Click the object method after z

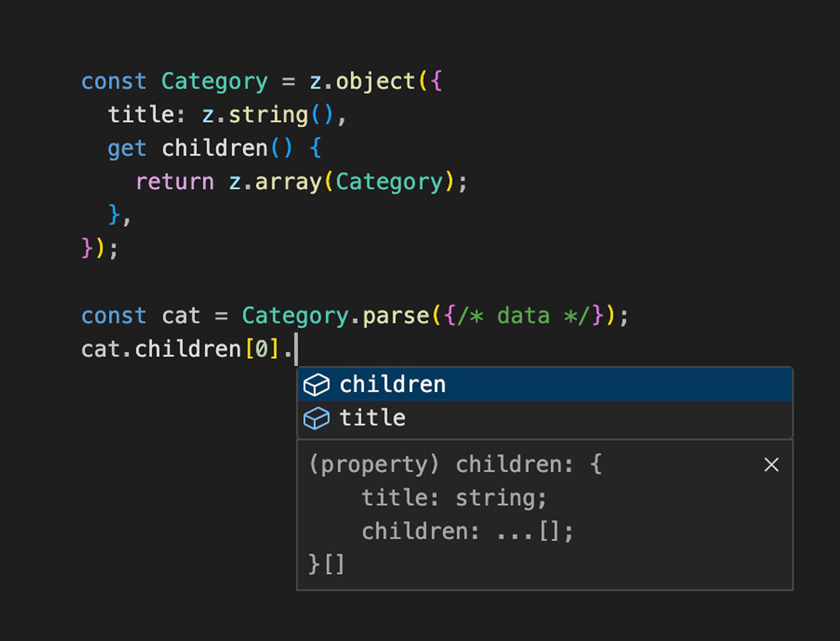(375, 81)
